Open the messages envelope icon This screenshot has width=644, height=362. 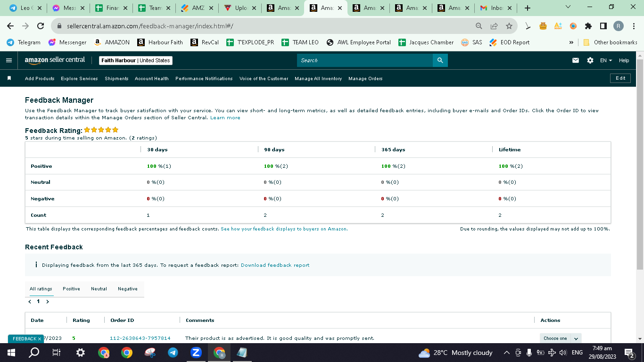575,60
